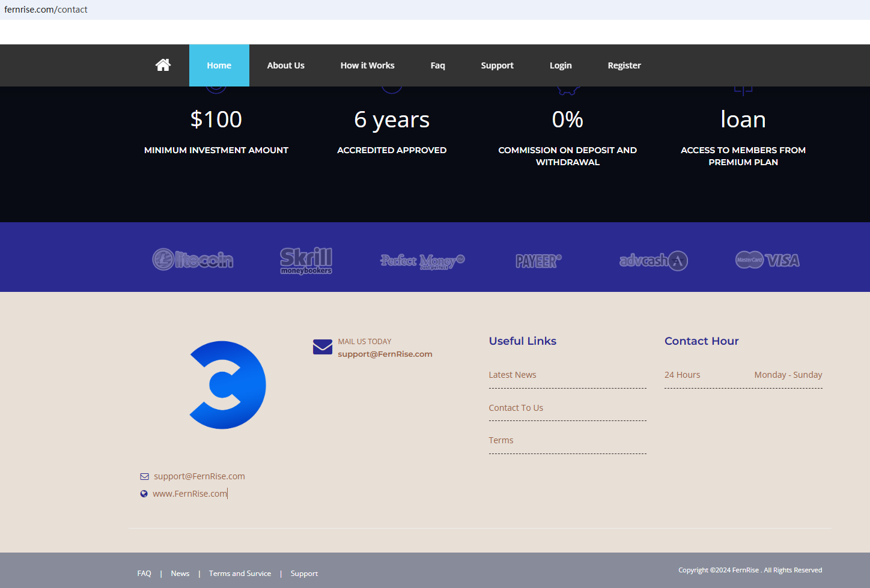Select the Login menu item
Screen dimensions: 870x588
click(x=561, y=65)
